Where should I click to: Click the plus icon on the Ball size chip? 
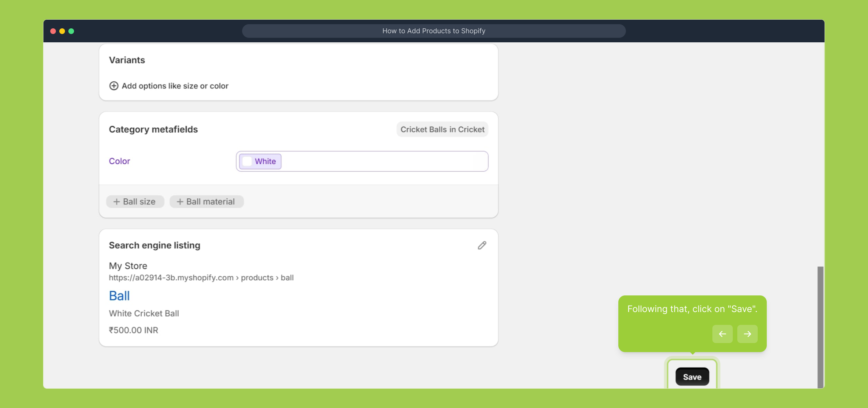click(117, 202)
